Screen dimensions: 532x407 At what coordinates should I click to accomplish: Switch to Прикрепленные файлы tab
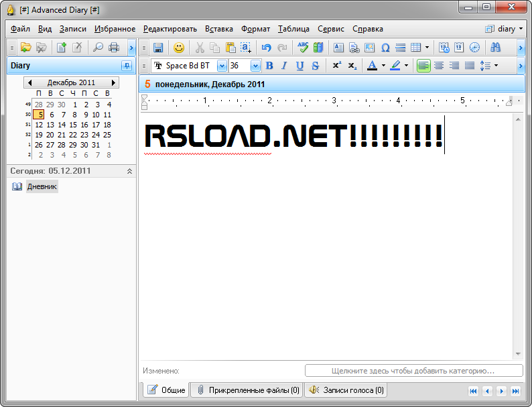point(247,390)
